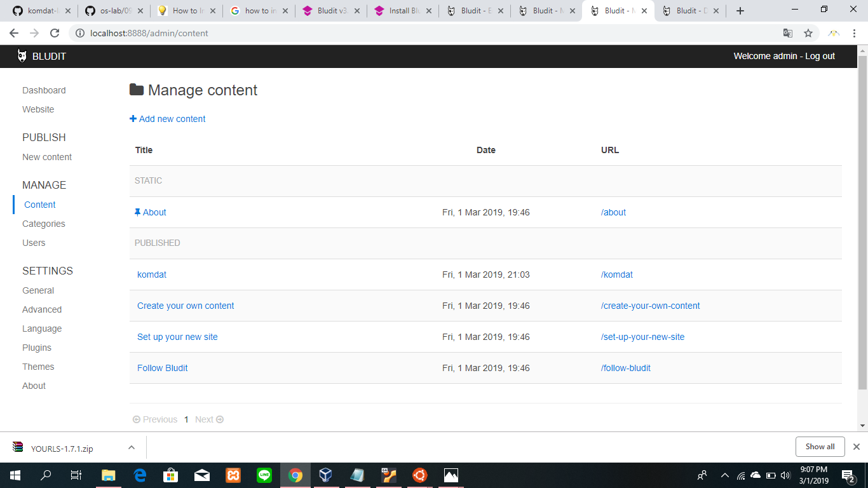Open the Google Translate icon in address bar

coord(788,33)
